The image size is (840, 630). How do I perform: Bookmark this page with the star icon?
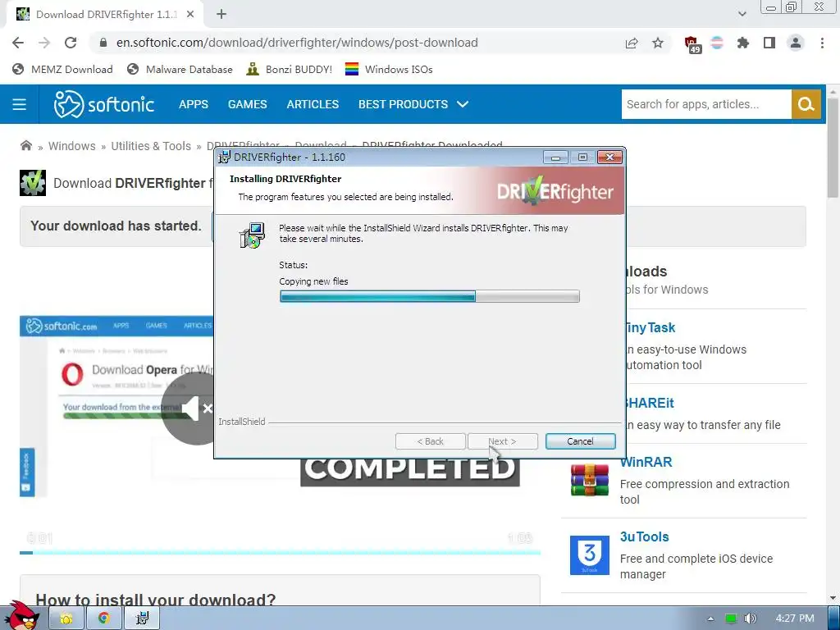(658, 43)
